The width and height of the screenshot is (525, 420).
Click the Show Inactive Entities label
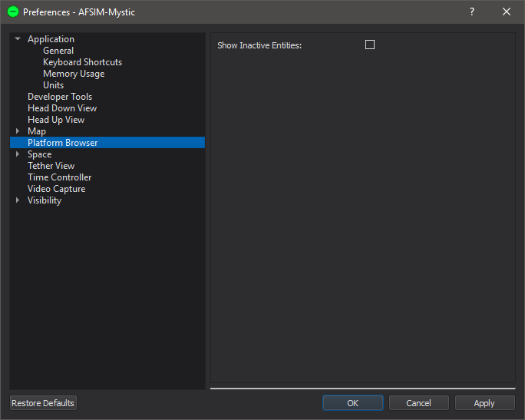[x=259, y=45]
